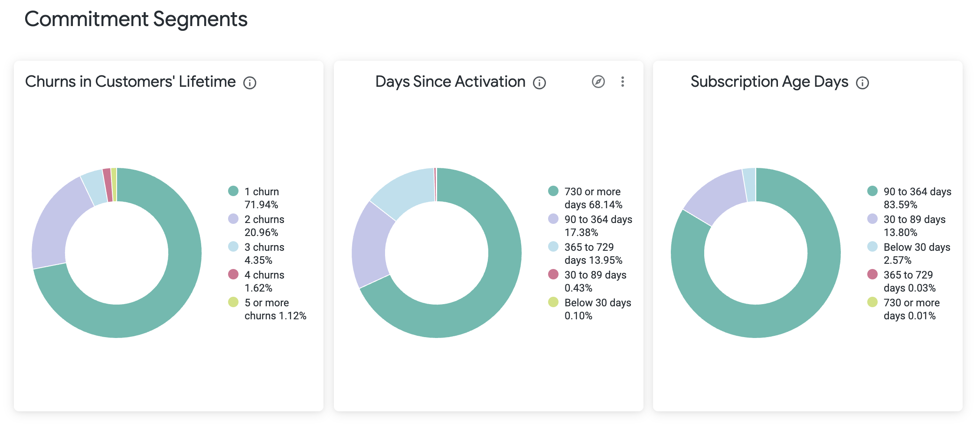This screenshot has height=446, width=980.
Task: Click pink dot for 365 to 729 days 0.03%
Action: [x=872, y=274]
